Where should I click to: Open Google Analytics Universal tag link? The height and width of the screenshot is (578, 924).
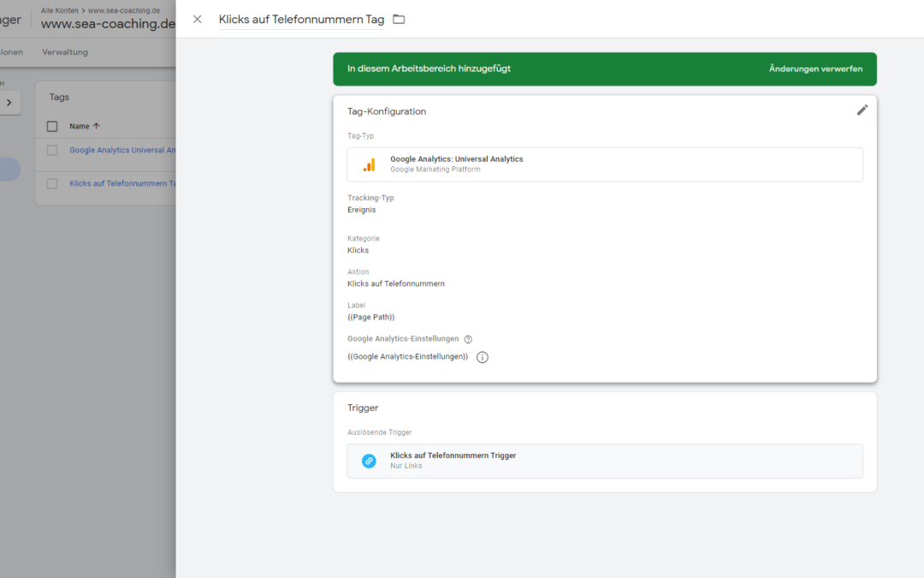coord(122,151)
